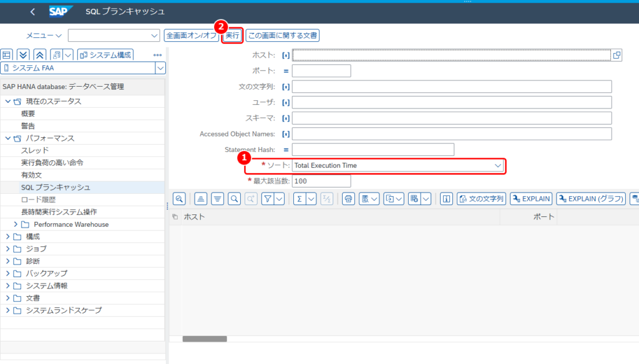
Task: Select SQL プランキャッシュ in the tree
Action: click(56, 187)
